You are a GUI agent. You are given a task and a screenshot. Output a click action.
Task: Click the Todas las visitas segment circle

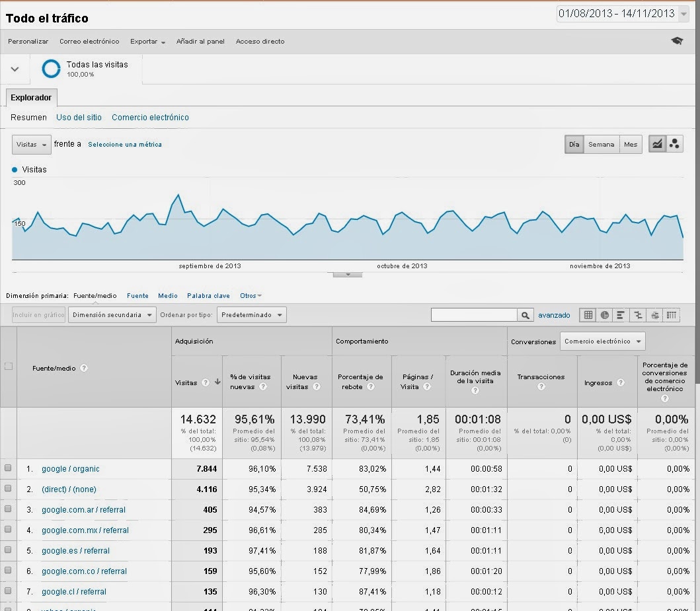(51, 69)
